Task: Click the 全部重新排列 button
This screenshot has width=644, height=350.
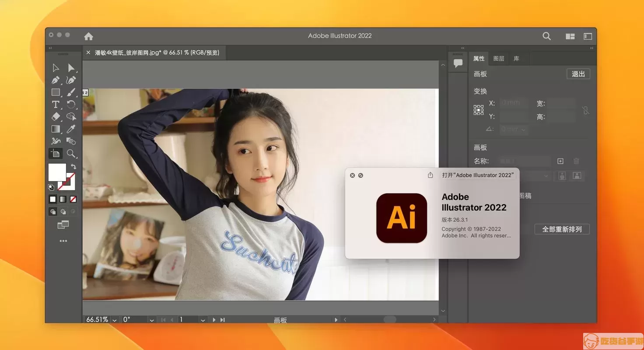Action: (562, 229)
